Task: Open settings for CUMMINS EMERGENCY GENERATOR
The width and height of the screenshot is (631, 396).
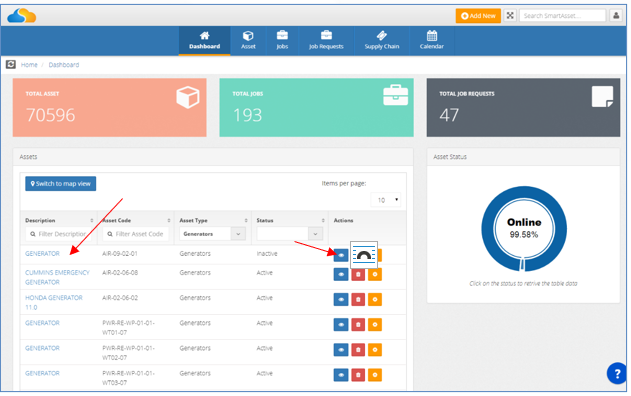Action: click(375, 274)
